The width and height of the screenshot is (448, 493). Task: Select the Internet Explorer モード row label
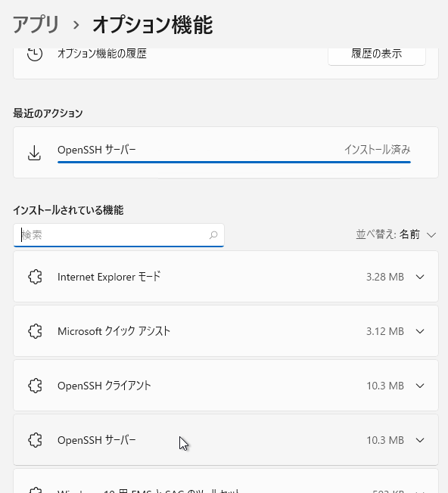109,277
